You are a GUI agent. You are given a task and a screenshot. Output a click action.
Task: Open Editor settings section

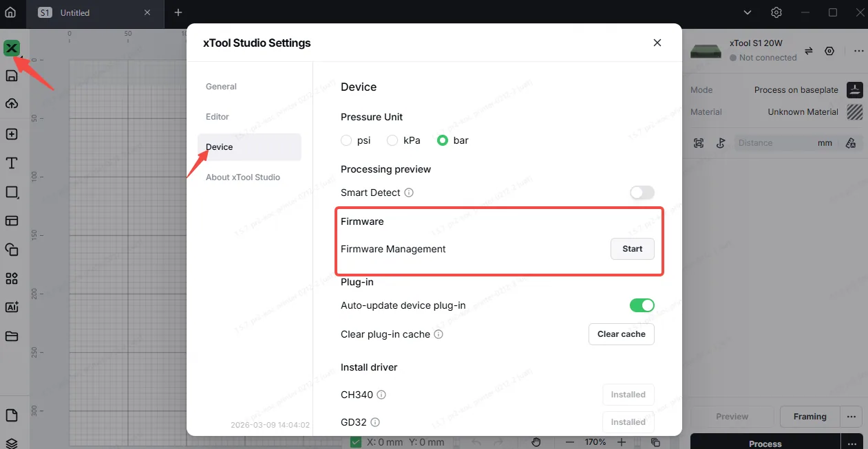pyautogui.click(x=249, y=117)
